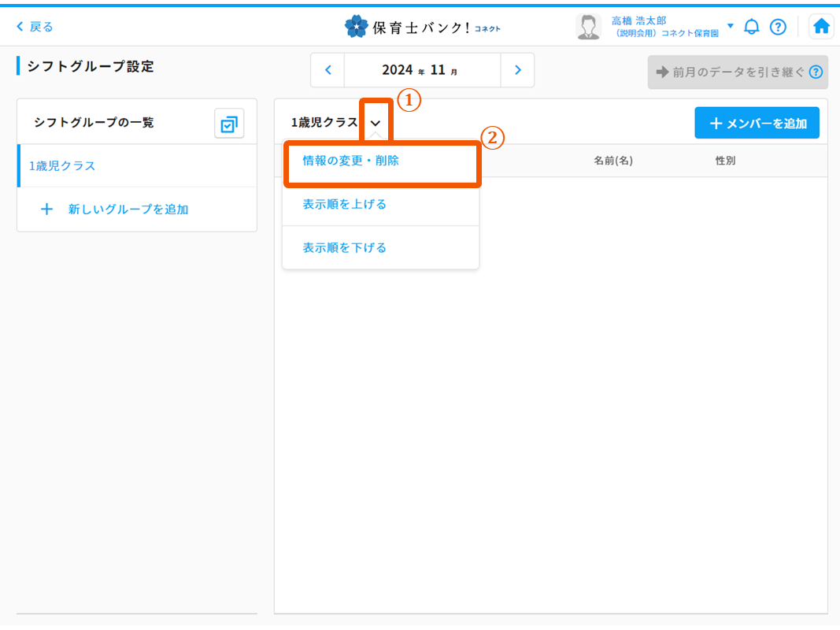Select 1歳児クラス in group list
The height and width of the screenshot is (630, 840).
(62, 166)
